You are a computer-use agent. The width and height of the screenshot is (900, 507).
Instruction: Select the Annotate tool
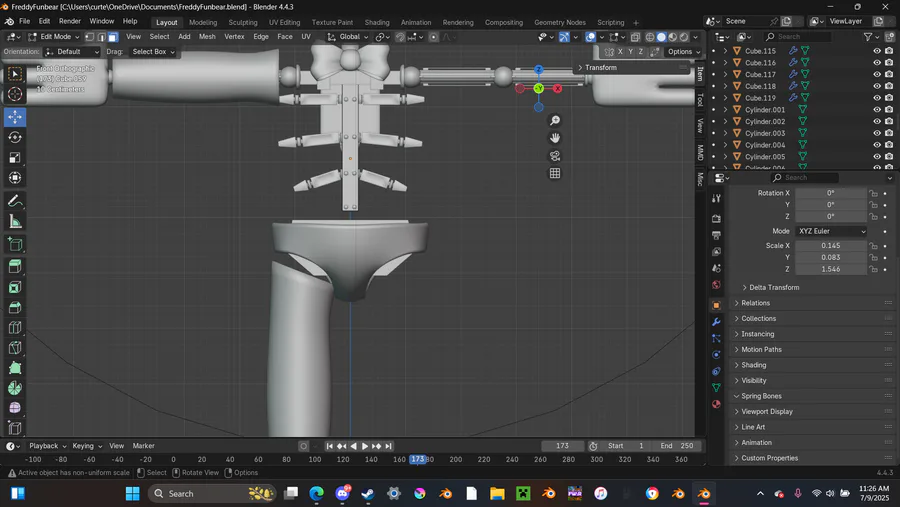pyautogui.click(x=15, y=201)
